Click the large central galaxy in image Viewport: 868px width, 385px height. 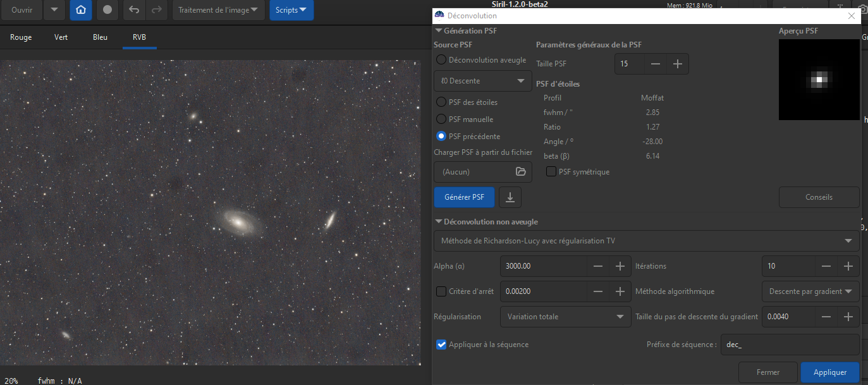[x=239, y=221]
